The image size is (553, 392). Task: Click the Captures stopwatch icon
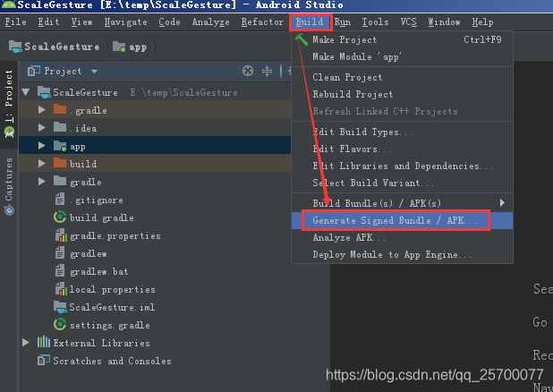(x=9, y=210)
